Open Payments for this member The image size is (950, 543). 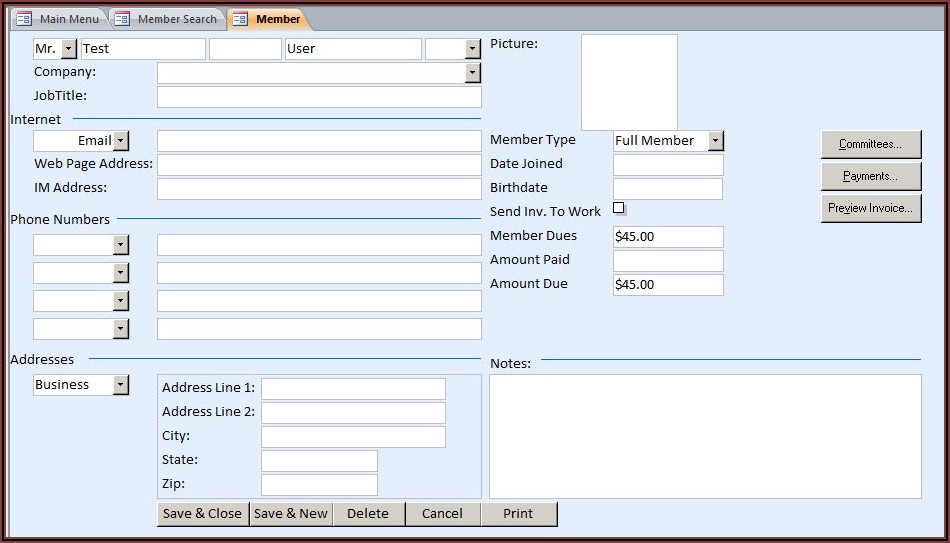tap(870, 176)
